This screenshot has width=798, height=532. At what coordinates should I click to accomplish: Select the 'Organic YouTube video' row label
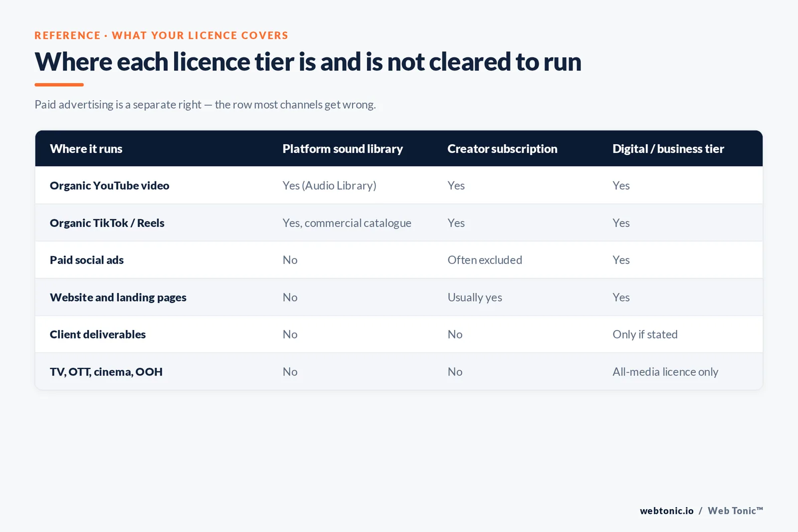pyautogui.click(x=109, y=185)
